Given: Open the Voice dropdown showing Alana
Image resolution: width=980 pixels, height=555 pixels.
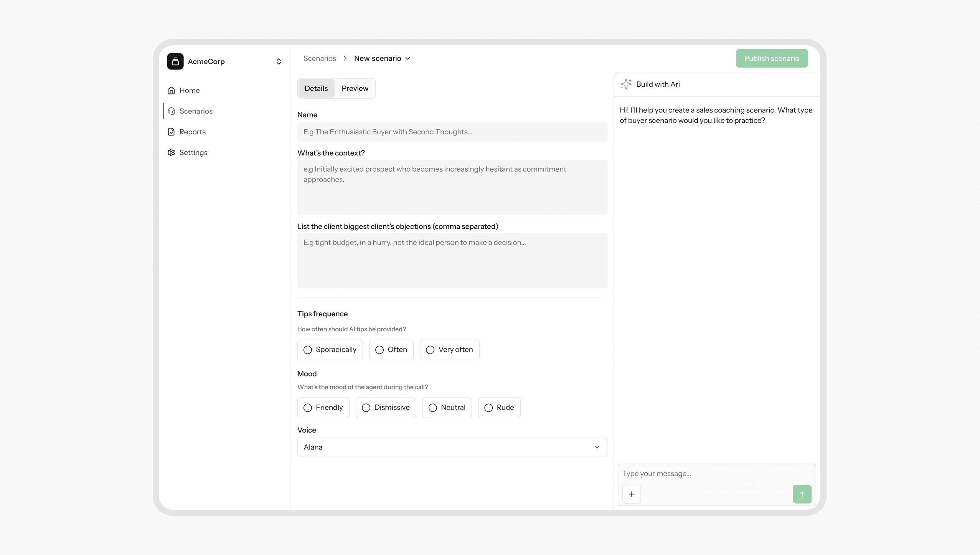Looking at the screenshot, I should [x=452, y=447].
